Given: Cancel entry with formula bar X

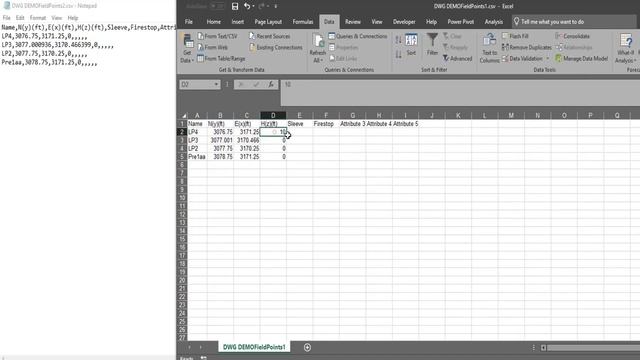Looking at the screenshot, I should (x=241, y=84).
